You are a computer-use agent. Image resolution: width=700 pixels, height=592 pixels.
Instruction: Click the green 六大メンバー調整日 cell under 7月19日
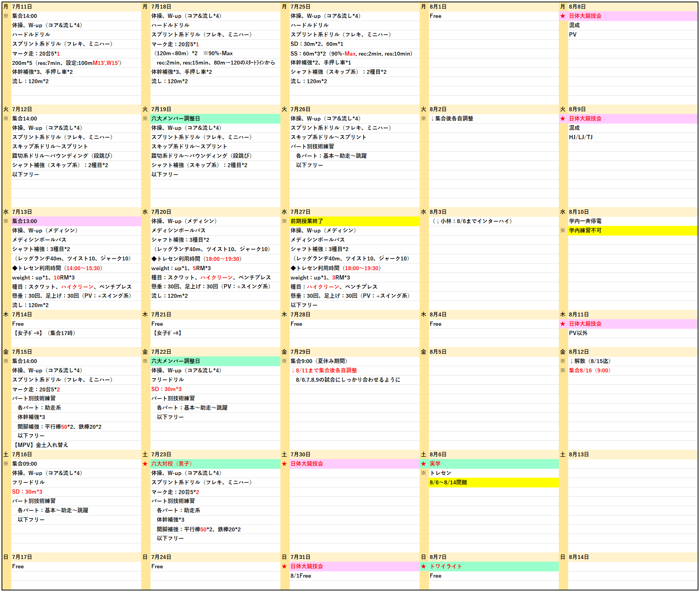(215, 119)
